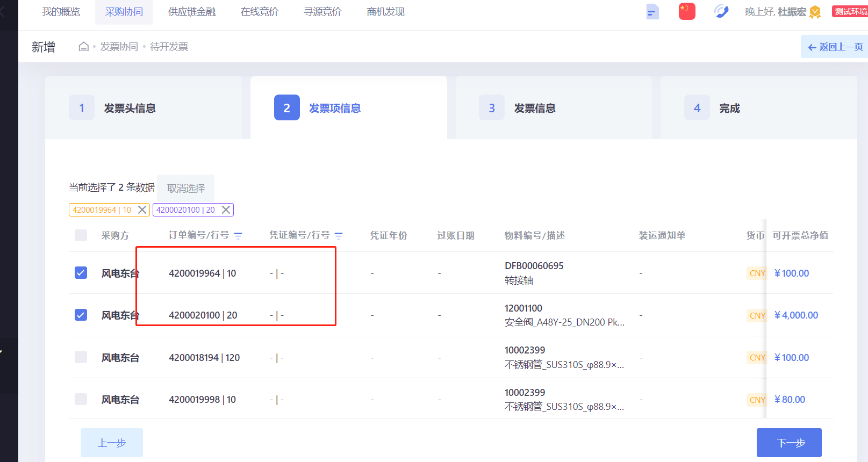Click 返回上一页 to go back
868x462 pixels.
[x=835, y=47]
